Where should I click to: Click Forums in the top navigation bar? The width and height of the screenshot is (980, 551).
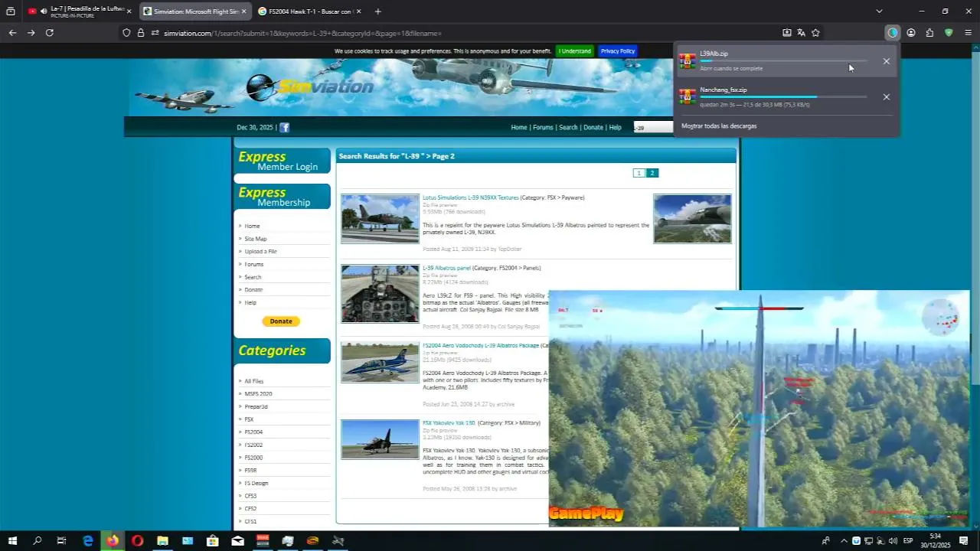tap(543, 128)
